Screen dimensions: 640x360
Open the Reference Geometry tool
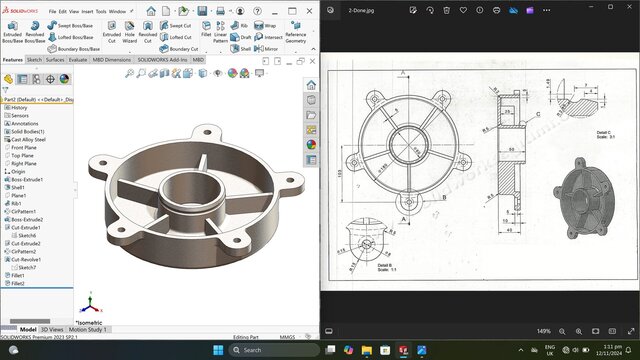[x=296, y=32]
